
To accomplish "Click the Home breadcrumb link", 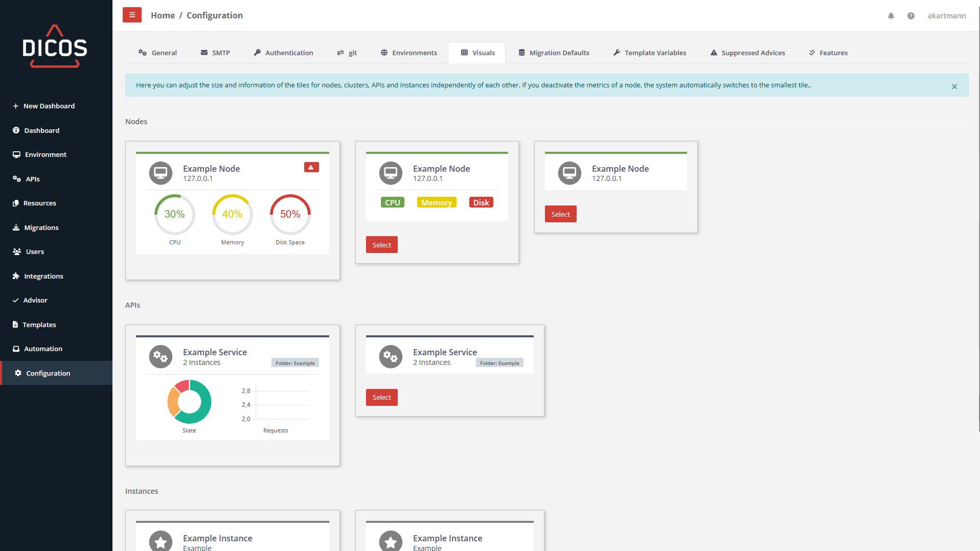I will coord(163,15).
